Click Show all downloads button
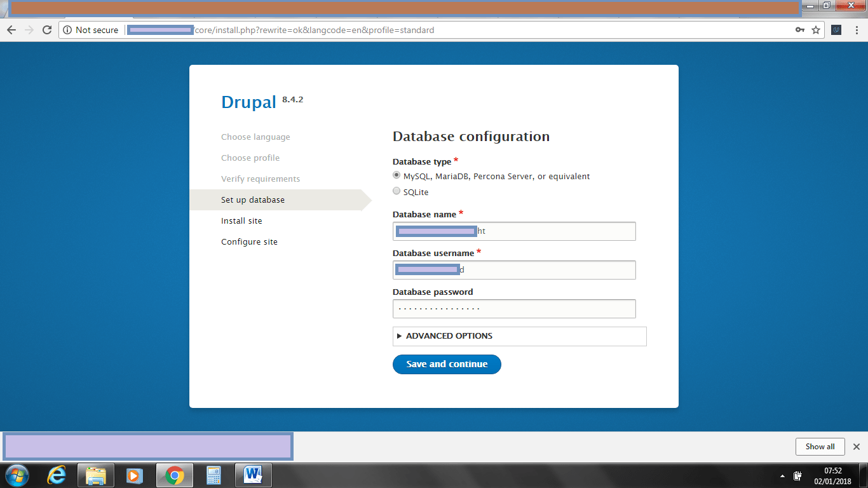The height and width of the screenshot is (488, 868). click(820, 447)
